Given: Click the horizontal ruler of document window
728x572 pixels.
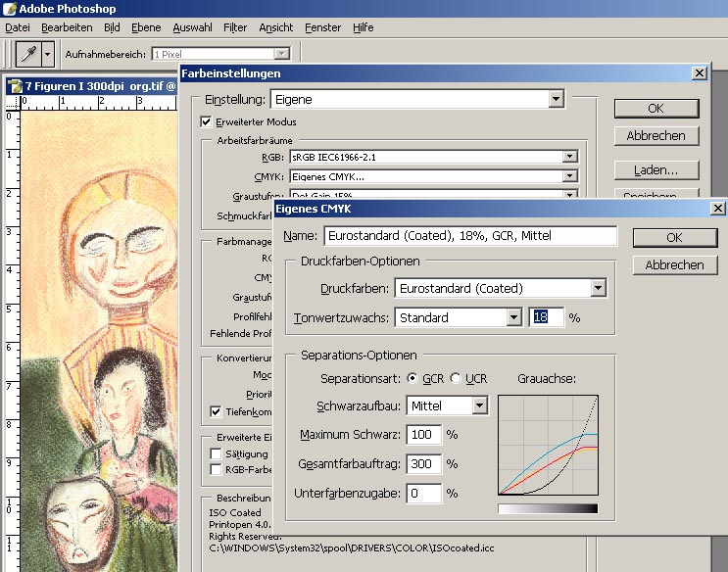Looking at the screenshot, I should tap(98, 103).
